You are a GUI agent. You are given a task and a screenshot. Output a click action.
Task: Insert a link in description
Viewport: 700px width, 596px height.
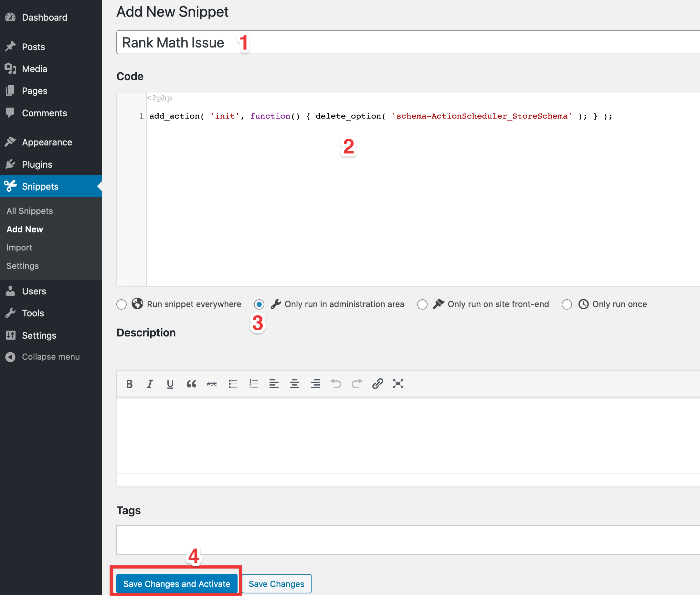click(x=377, y=384)
